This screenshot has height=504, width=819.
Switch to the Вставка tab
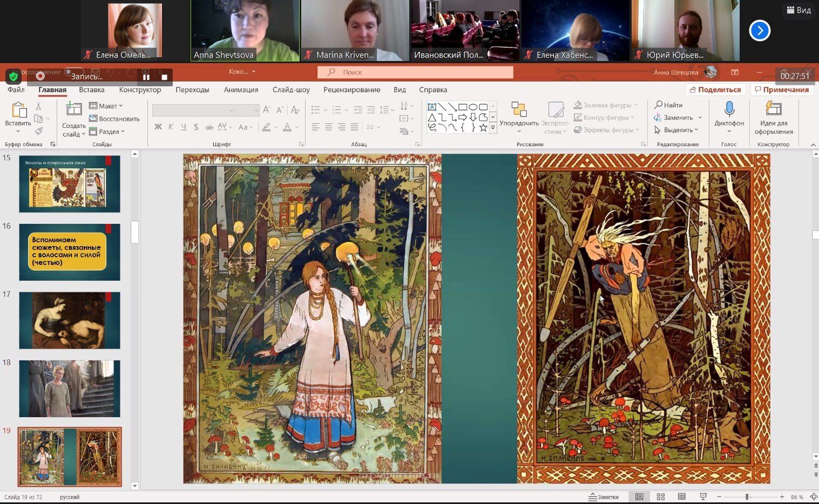point(92,90)
